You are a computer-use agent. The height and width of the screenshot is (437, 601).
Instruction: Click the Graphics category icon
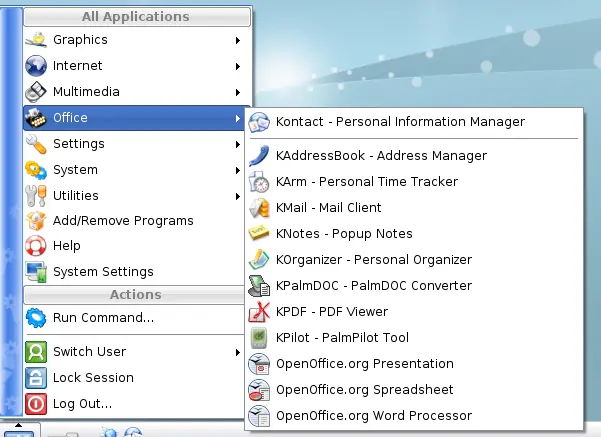click(36, 40)
